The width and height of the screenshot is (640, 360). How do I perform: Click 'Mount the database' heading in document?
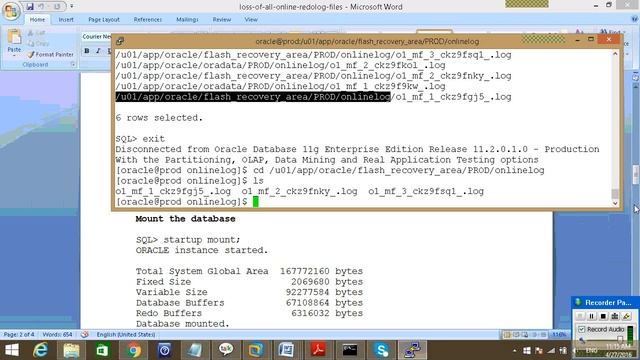point(185,219)
